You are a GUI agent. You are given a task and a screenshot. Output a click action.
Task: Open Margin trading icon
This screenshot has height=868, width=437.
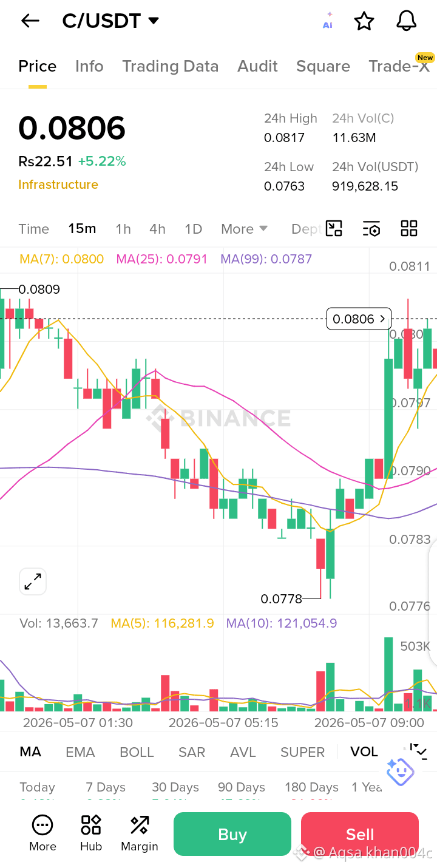point(140,834)
